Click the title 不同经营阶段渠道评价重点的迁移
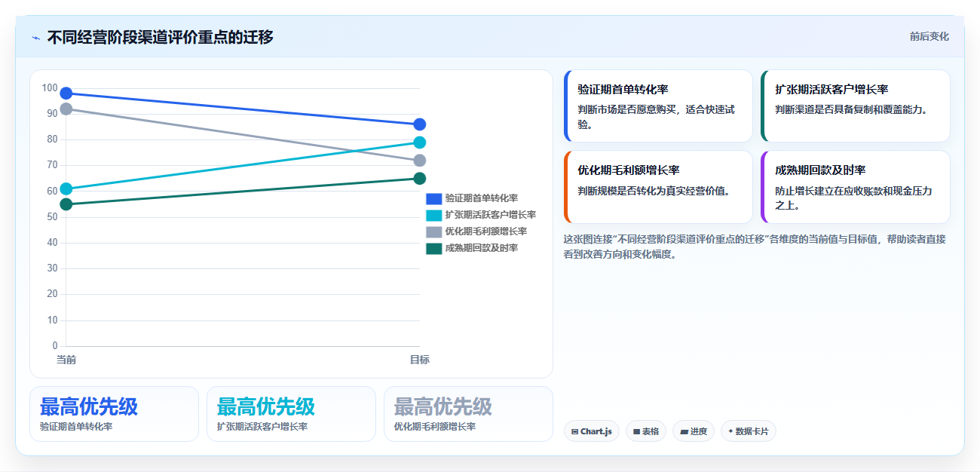The width and height of the screenshot is (980, 472). pyautogui.click(x=160, y=37)
